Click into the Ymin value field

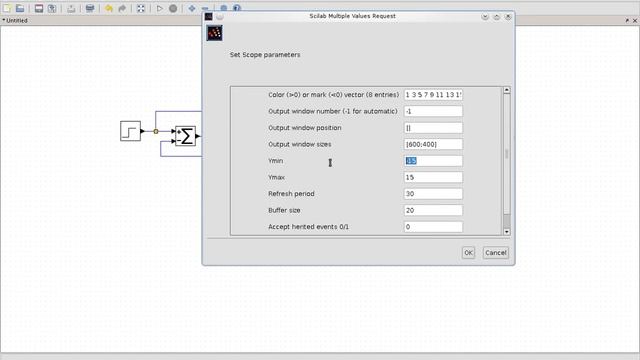[x=433, y=161]
